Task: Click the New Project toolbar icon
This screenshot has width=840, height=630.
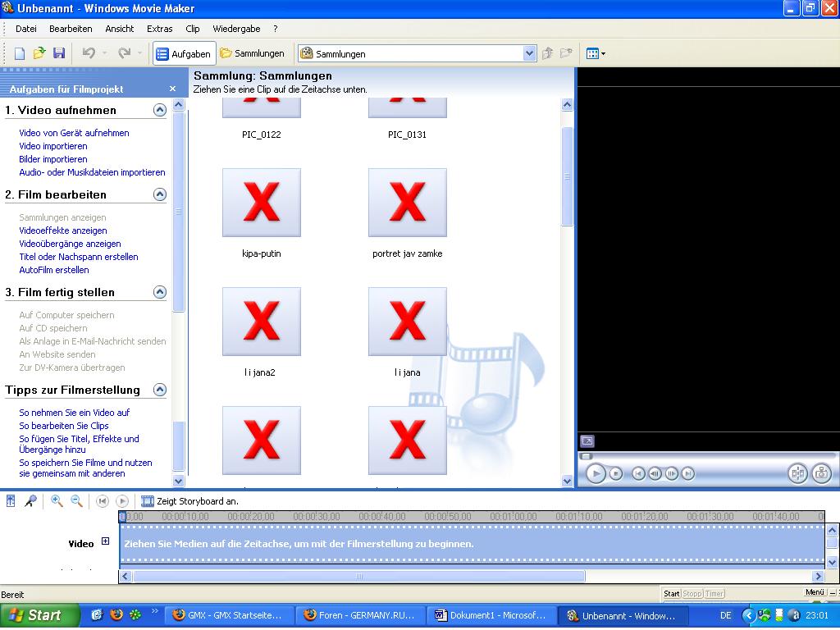Action: click(x=20, y=53)
